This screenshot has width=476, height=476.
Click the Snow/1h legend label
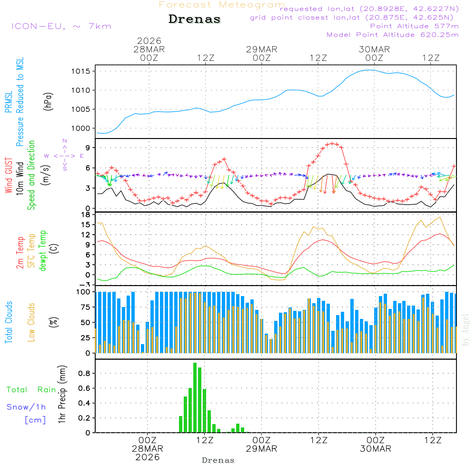pos(27,407)
